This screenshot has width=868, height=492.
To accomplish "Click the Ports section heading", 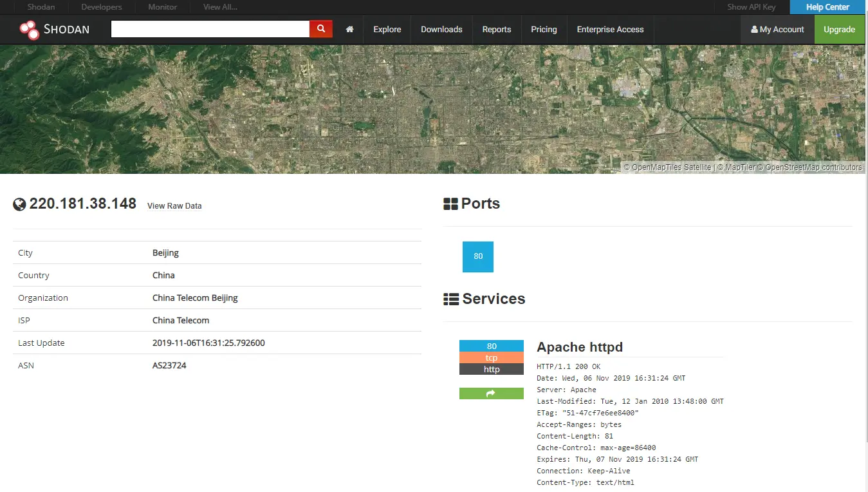I will click(x=481, y=204).
